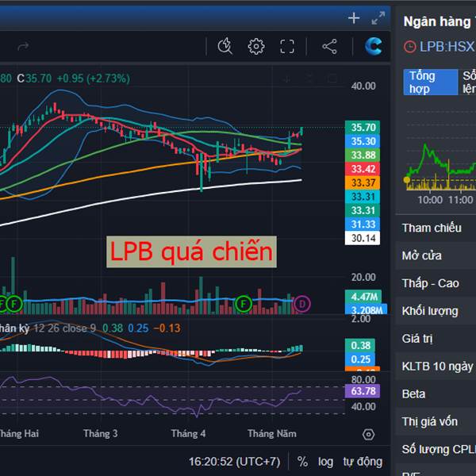Click the Thấp - Cao row
Screen dimensions: 476x476
(x=436, y=283)
